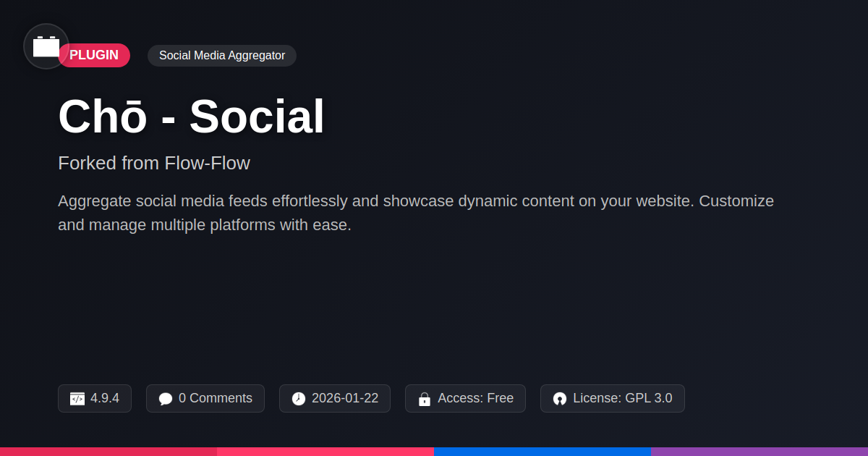Click the blue bottom color stripe
The height and width of the screenshot is (456, 868).
[542, 452]
